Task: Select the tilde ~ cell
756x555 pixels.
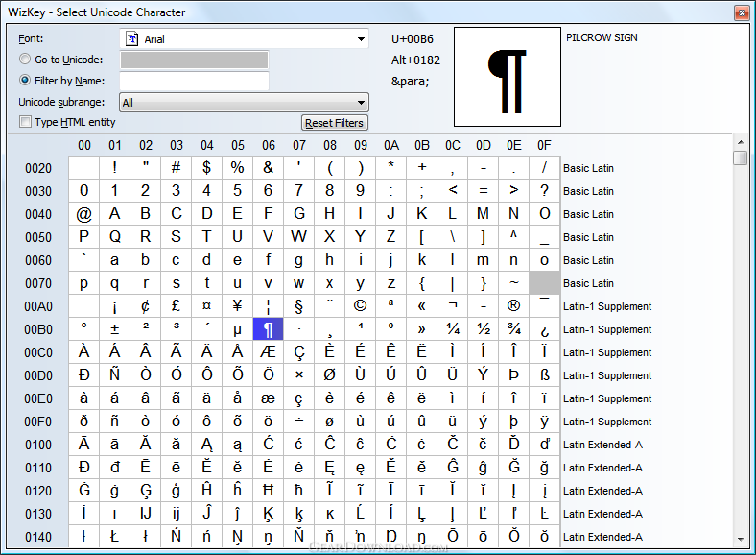Action: pos(513,283)
